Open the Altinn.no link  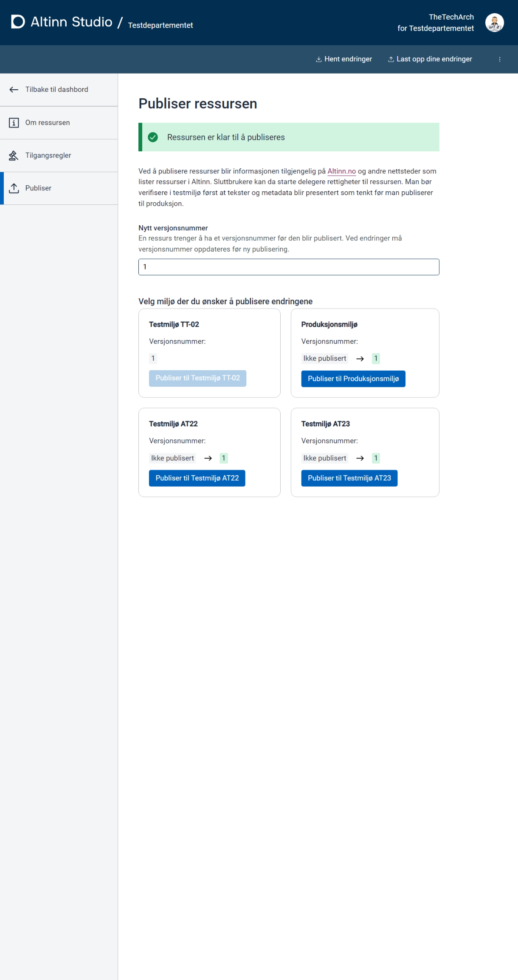point(341,171)
